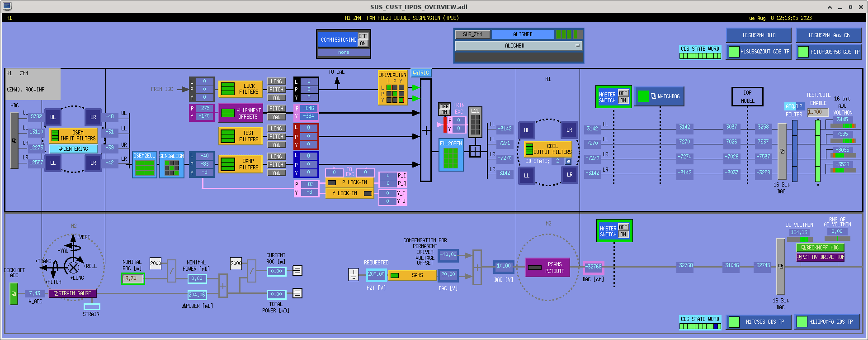Open the H1SUSZM4 BIO screen
The image size is (868, 340).
point(759,35)
